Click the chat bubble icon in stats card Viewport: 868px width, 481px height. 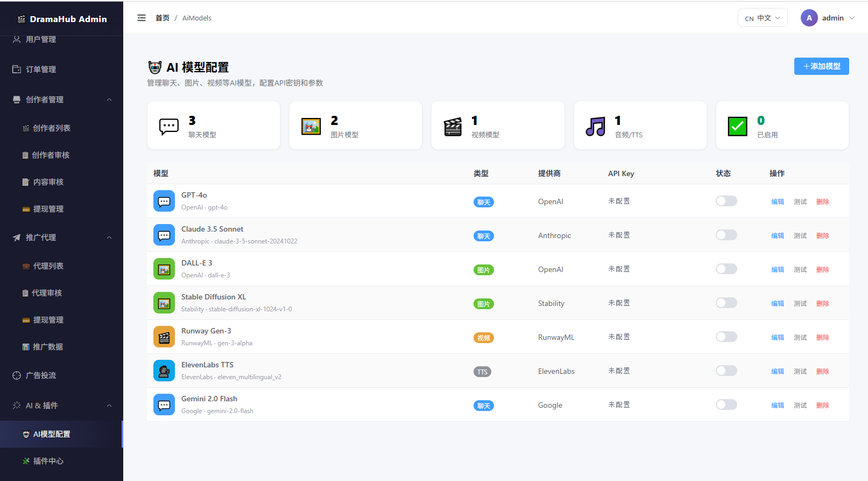[169, 127]
